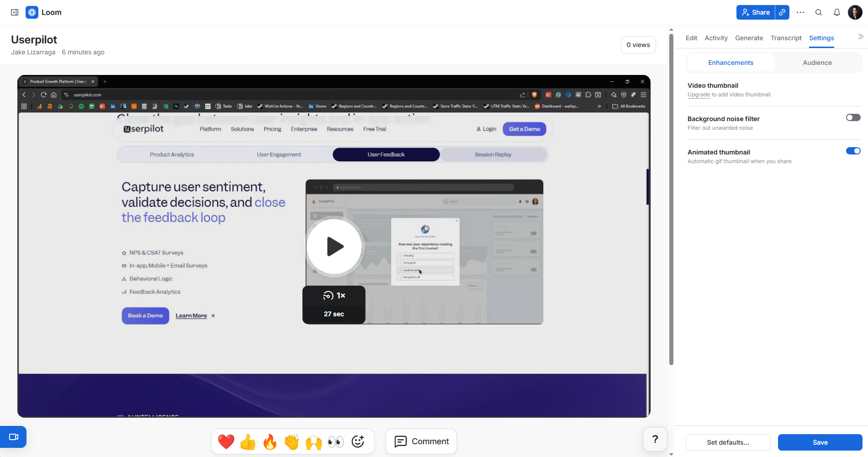React with the fire emoji

270,441
